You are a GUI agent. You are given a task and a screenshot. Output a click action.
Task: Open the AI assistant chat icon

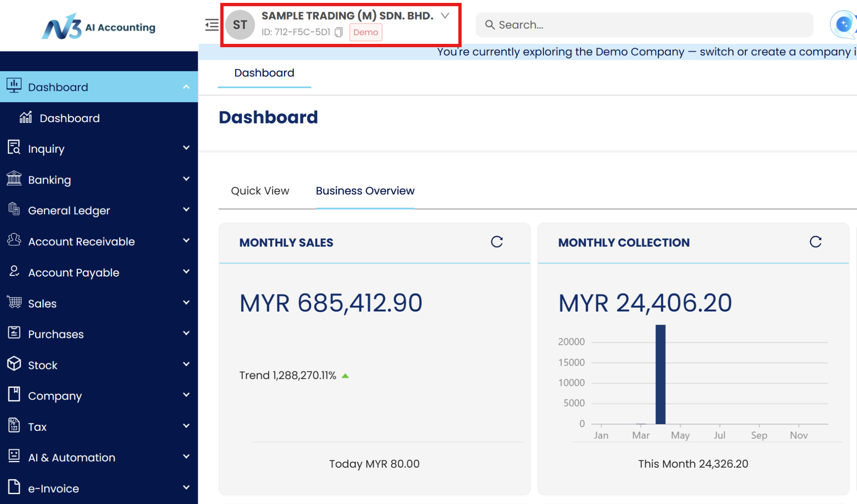point(843,24)
